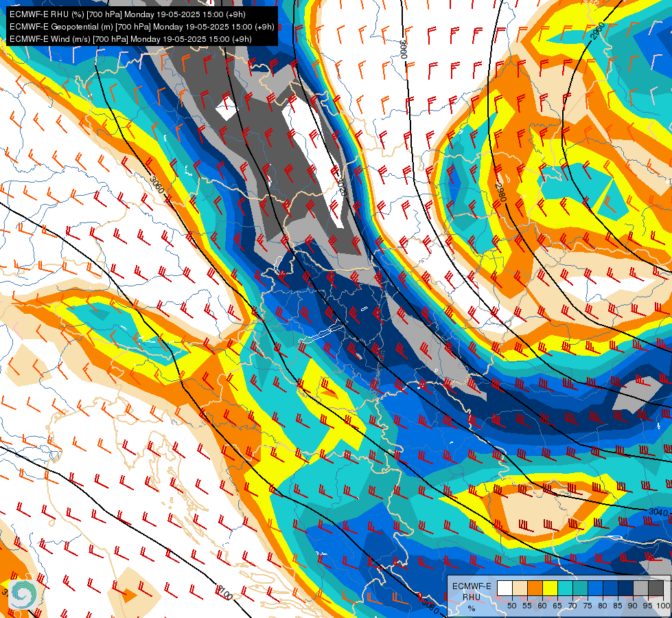The width and height of the screenshot is (672, 618).
Task: Select the ECMWF-E RHU 700 hPa header line
Action: 127,14
